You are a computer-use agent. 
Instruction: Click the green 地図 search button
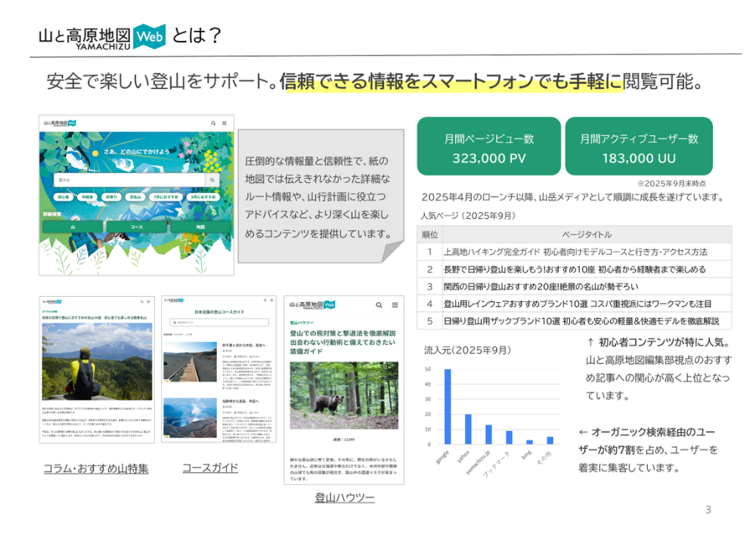coord(200,227)
